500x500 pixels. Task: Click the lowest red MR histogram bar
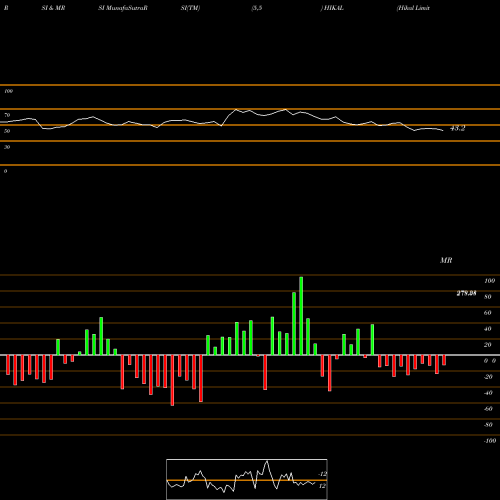(x=172, y=380)
